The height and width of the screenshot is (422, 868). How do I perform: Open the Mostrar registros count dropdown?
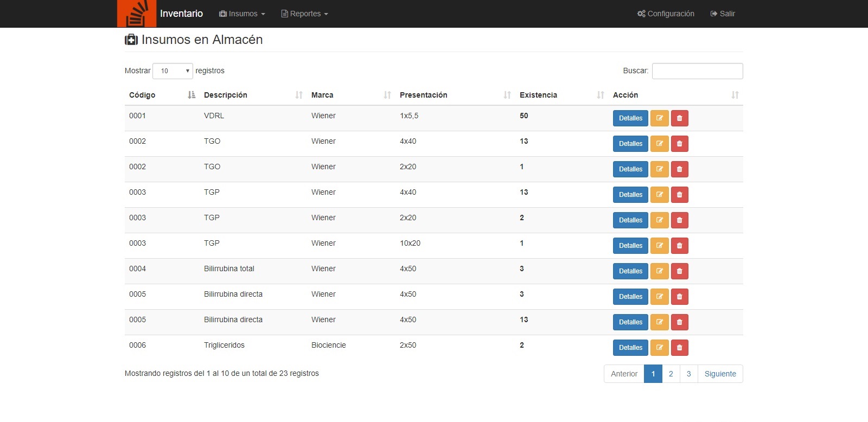tap(173, 71)
